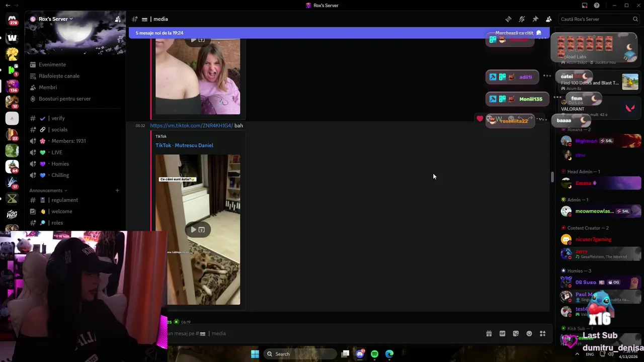The image size is (644, 362).
Task: Collapse the Announcements category
Action: pos(48,191)
